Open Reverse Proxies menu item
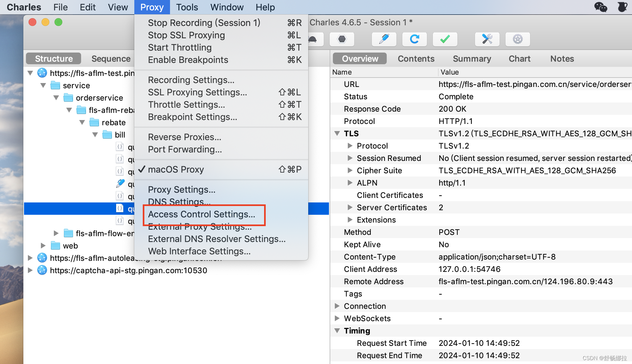 click(x=221, y=137)
